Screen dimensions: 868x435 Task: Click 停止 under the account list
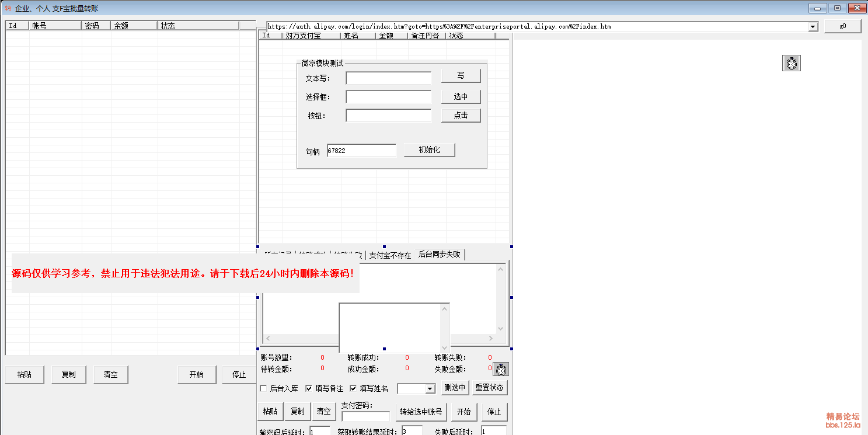point(239,375)
